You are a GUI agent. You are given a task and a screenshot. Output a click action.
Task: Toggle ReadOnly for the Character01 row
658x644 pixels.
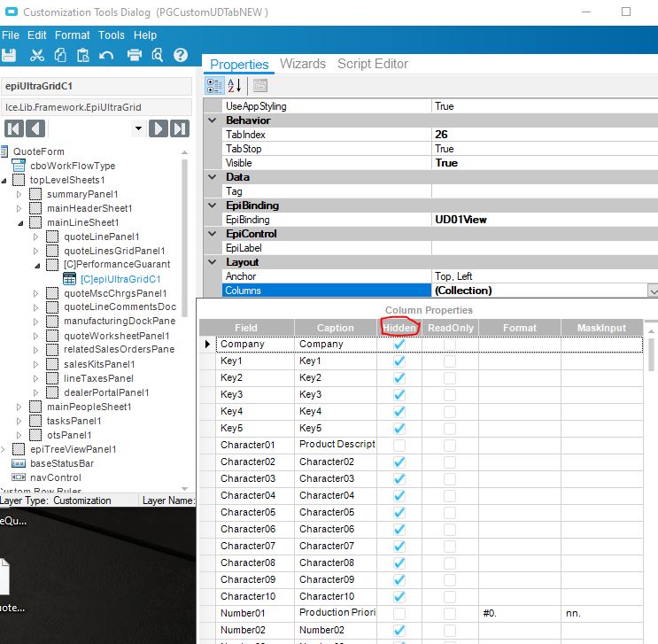click(x=450, y=445)
